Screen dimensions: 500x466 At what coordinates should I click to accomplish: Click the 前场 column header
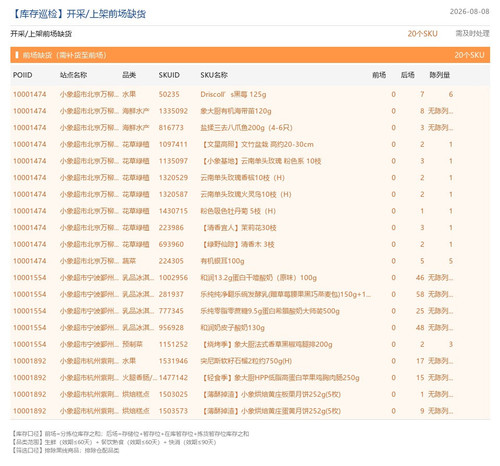pyautogui.click(x=379, y=75)
